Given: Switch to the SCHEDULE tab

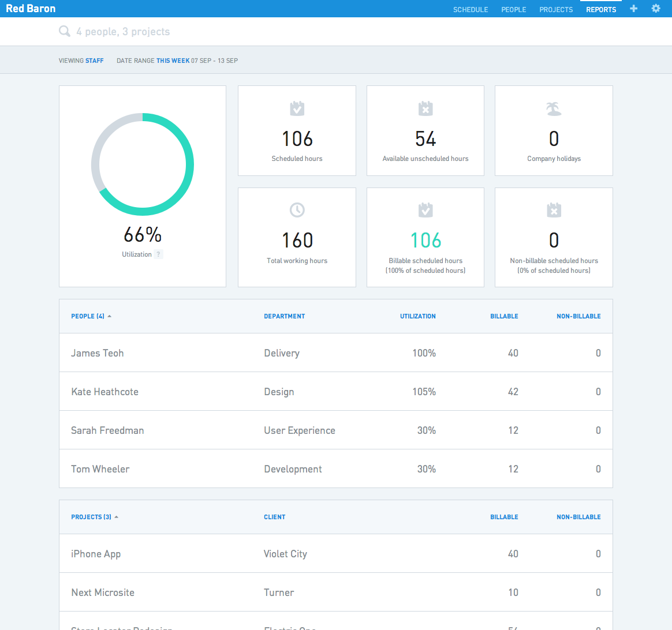Looking at the screenshot, I should (x=471, y=9).
